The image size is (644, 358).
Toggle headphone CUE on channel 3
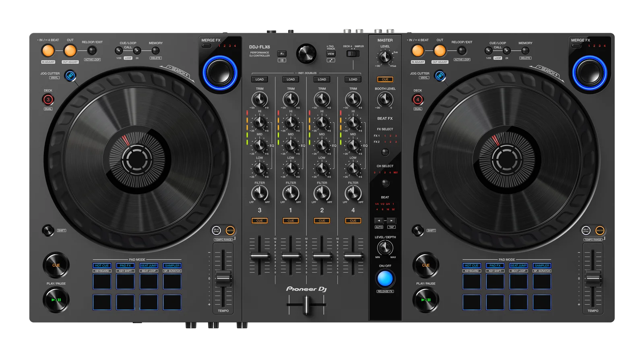(260, 221)
